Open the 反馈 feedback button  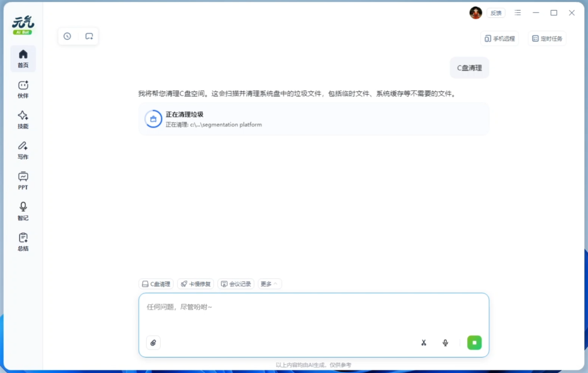pos(496,13)
